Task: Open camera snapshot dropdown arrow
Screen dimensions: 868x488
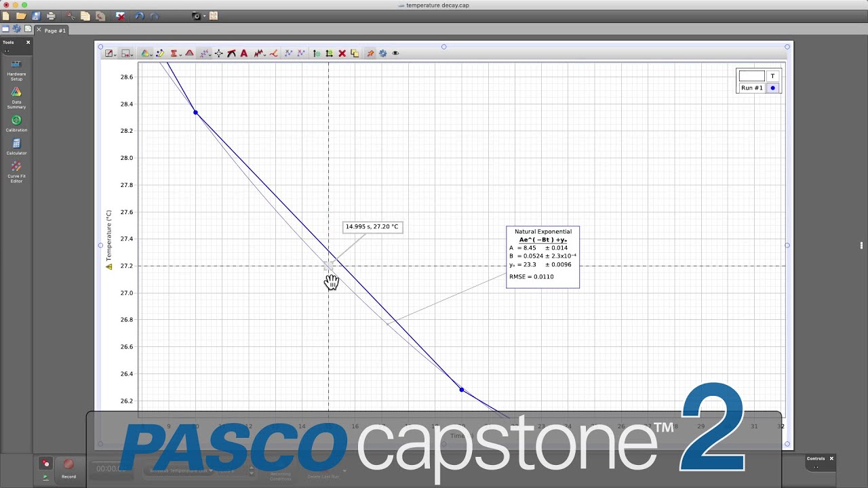Action: 204,16
